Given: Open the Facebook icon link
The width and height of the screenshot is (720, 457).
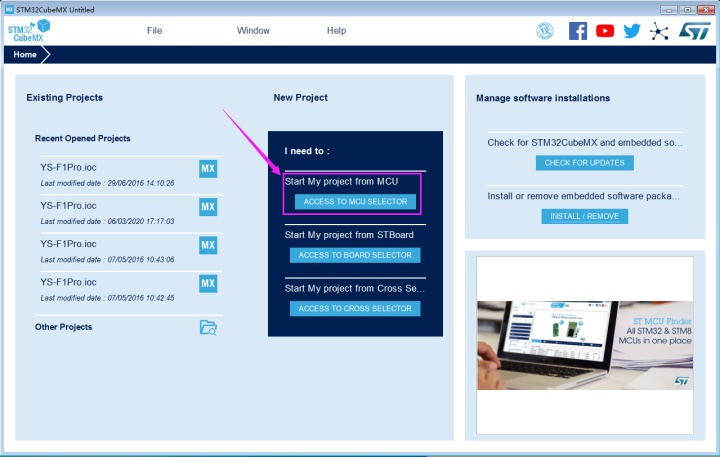Looking at the screenshot, I should click(578, 31).
